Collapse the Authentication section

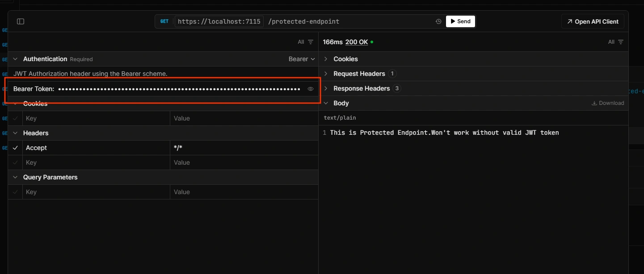[16, 59]
